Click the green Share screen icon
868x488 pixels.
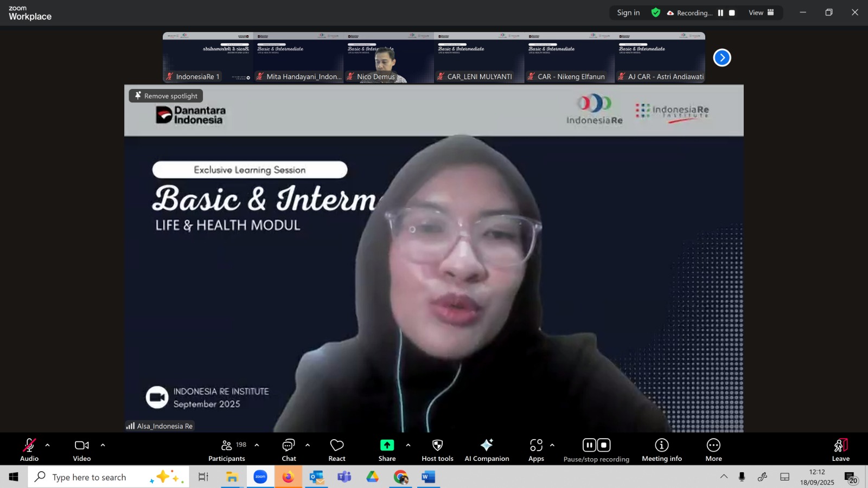click(x=387, y=445)
